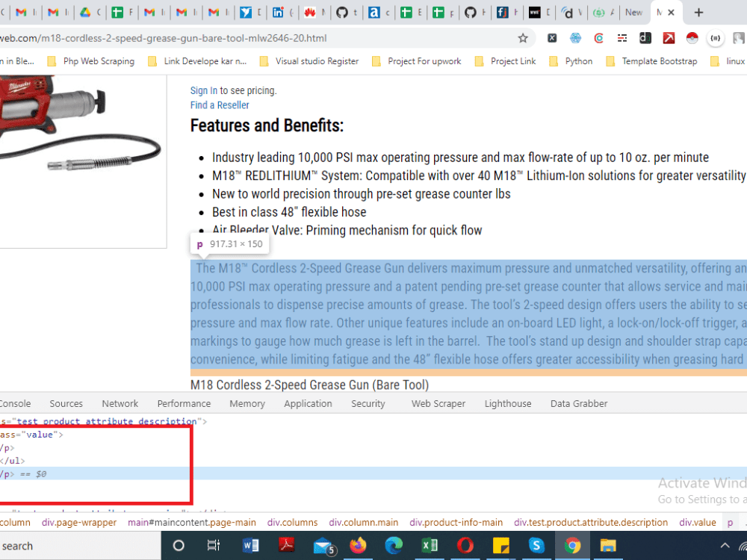Open the Visual studio Register bookmark folder
Viewport: 747px width, 560px height.
pyautogui.click(x=309, y=61)
